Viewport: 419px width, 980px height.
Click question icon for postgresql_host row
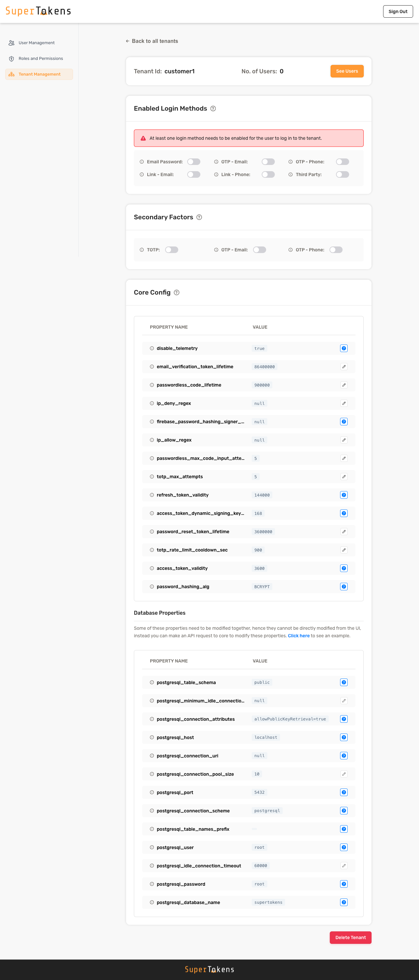point(344,737)
